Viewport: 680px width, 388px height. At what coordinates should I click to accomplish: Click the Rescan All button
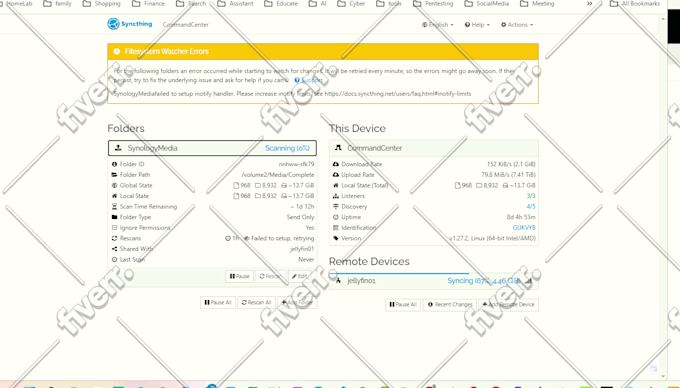click(x=256, y=303)
